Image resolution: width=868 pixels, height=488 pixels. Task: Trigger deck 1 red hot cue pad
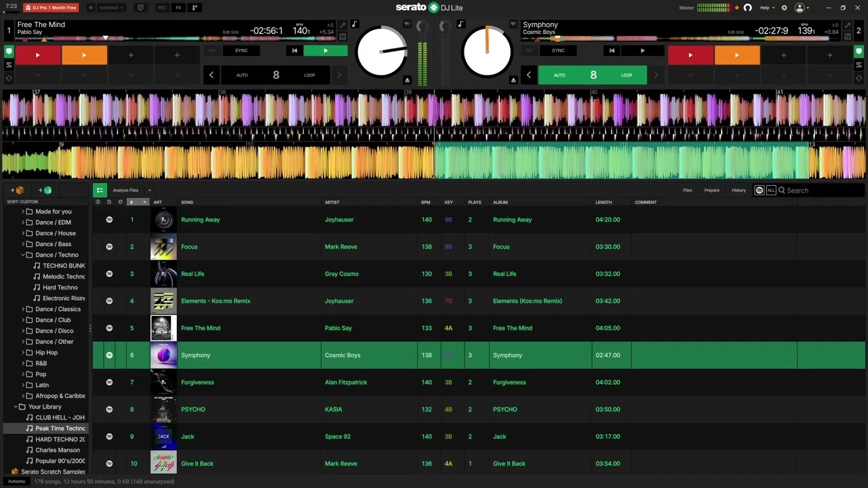pyautogui.click(x=38, y=55)
